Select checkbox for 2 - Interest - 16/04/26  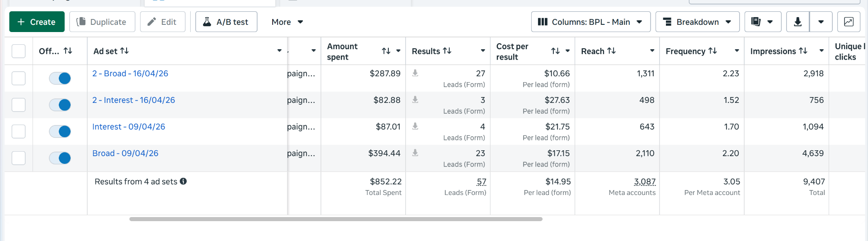pos(19,105)
